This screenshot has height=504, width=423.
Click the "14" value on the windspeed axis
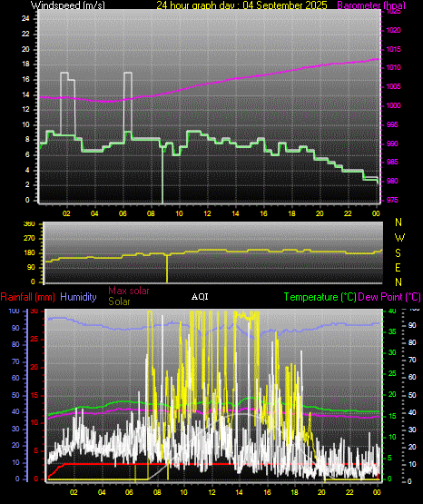click(x=25, y=94)
